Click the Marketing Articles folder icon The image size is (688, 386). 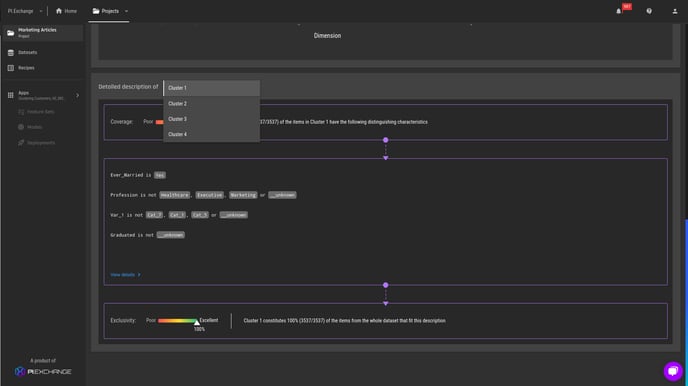coord(11,33)
